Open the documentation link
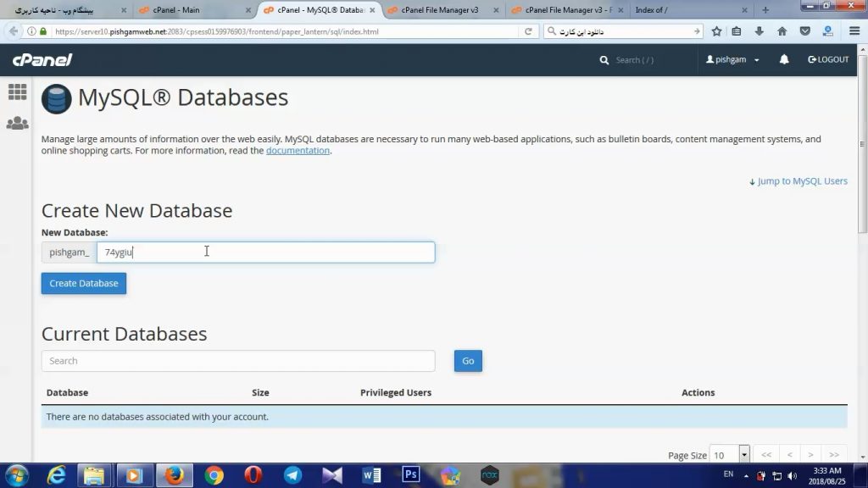868x488 pixels. [298, 151]
